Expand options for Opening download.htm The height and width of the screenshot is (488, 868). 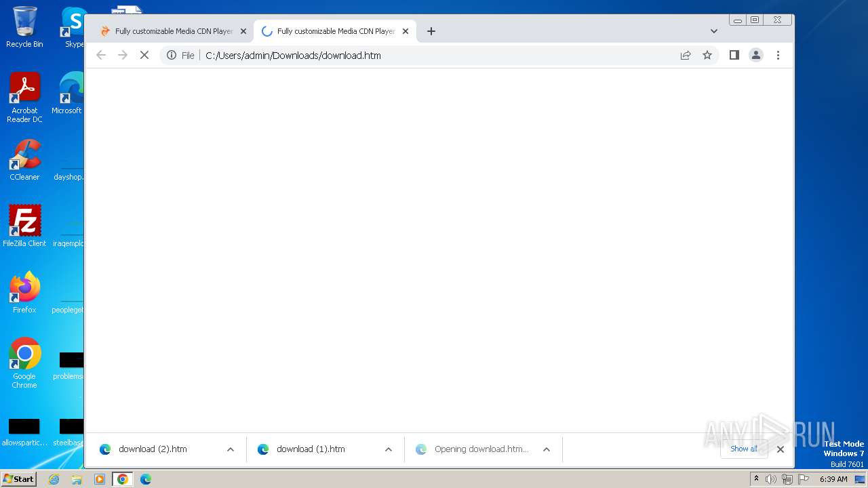point(547,449)
